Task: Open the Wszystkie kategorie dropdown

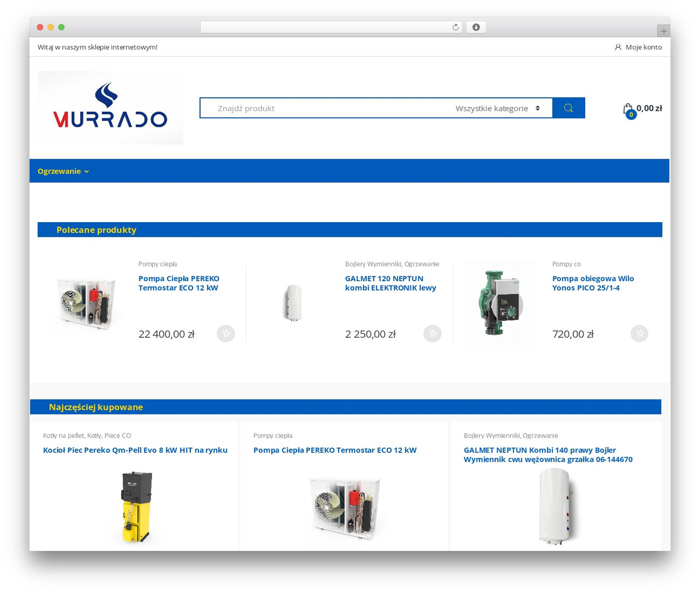Action: pos(498,108)
